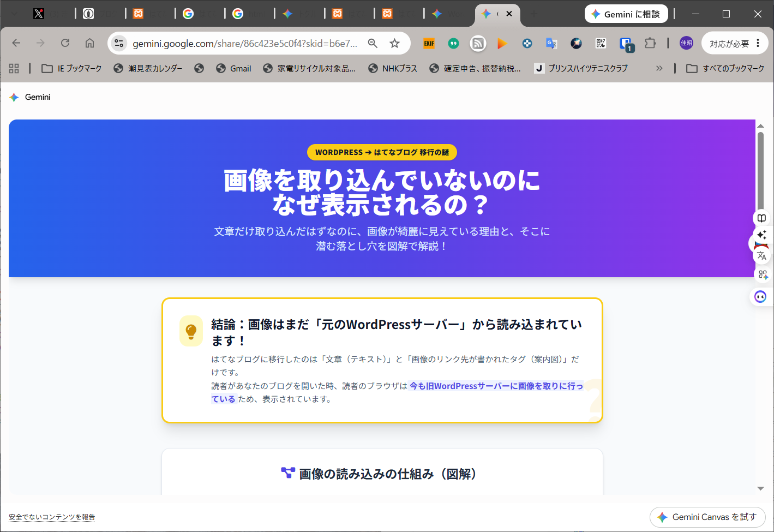
Task: Open the apps grid in bookmarks bar
Action: [14, 68]
